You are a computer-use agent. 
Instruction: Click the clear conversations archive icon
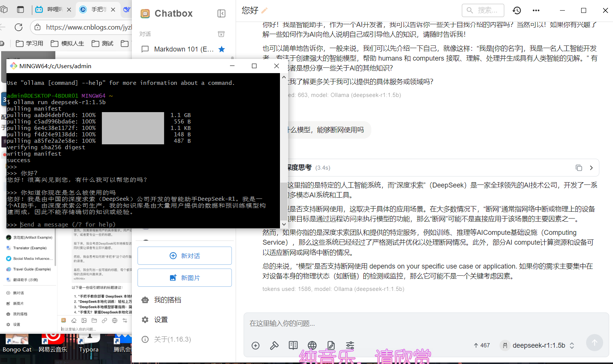pos(221,34)
